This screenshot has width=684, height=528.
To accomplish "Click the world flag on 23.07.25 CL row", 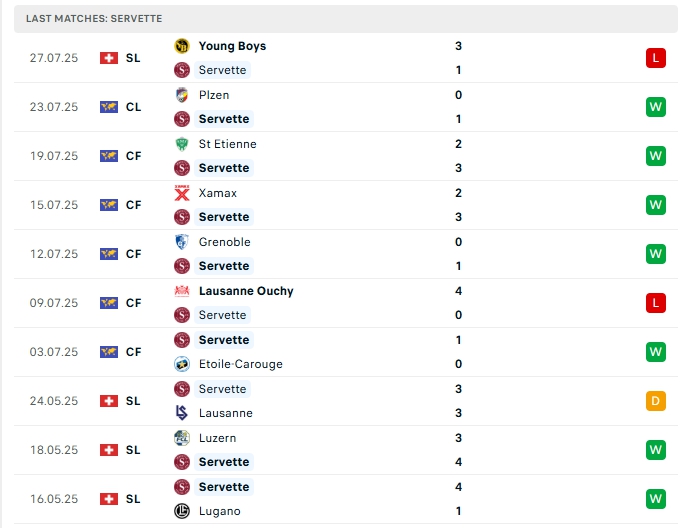I will point(109,107).
